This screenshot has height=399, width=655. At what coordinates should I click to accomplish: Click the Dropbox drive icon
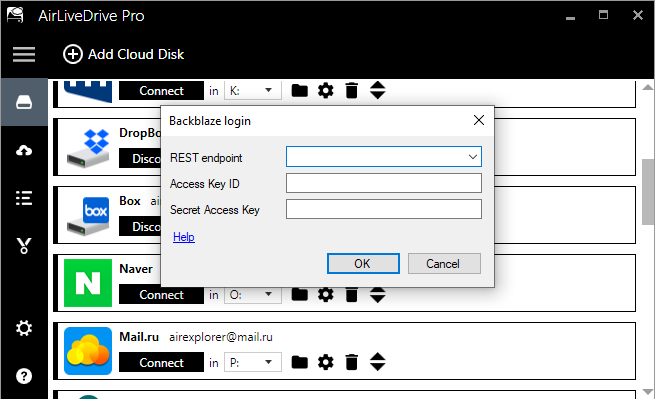(89, 148)
